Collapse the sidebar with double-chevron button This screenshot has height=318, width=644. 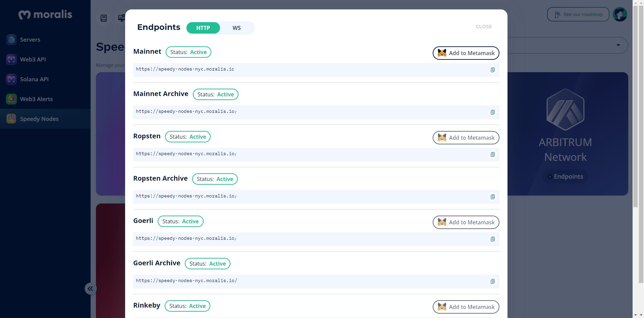coord(91,288)
